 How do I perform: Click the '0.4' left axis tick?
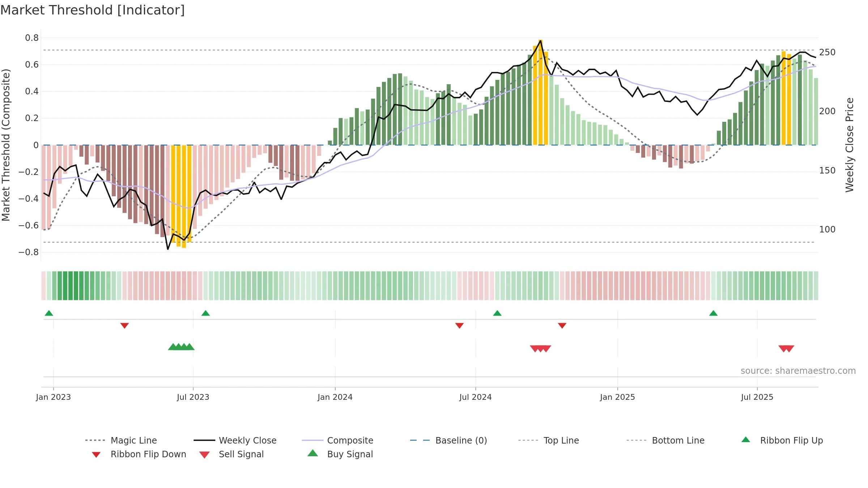point(32,91)
